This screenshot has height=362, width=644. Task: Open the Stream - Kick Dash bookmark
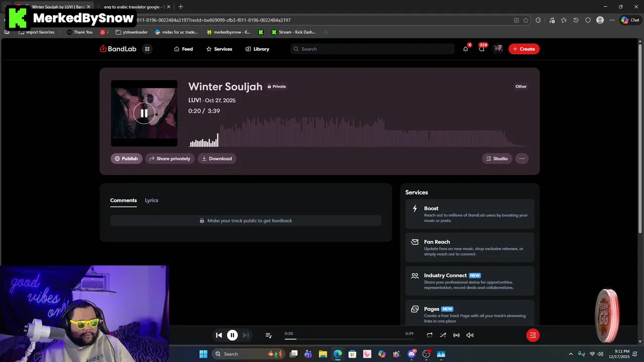(x=293, y=32)
